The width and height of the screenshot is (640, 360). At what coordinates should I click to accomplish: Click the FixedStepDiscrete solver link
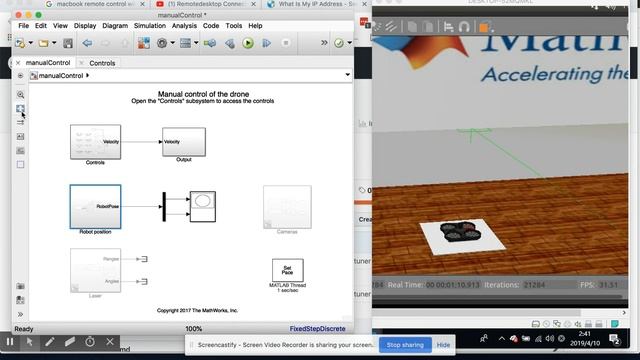coord(318,329)
